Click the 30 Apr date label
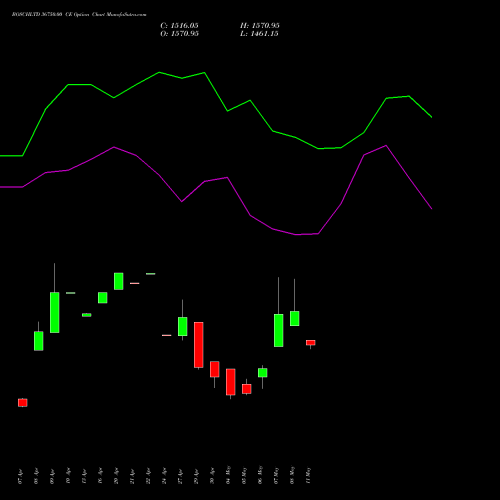 pos(212,476)
